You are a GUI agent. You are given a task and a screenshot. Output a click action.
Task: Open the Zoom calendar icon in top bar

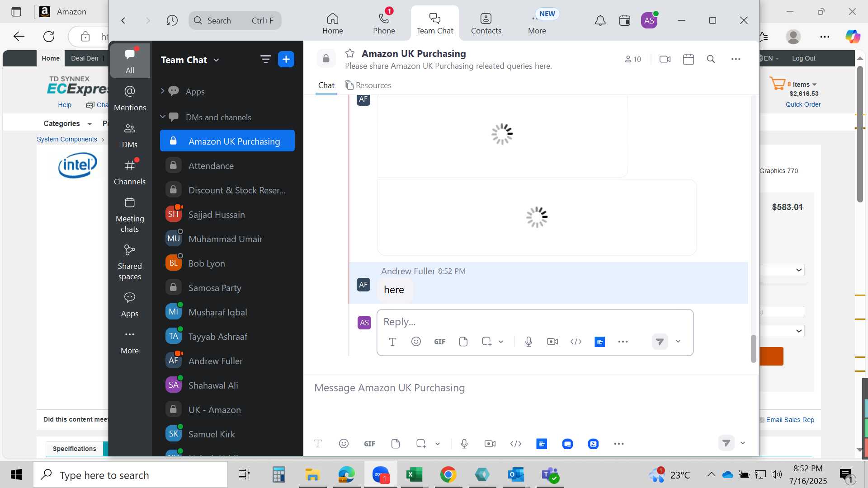point(624,20)
